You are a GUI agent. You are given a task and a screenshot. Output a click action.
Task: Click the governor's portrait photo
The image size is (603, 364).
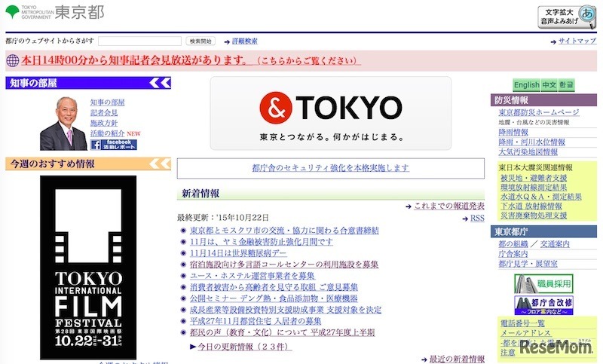click(x=63, y=124)
